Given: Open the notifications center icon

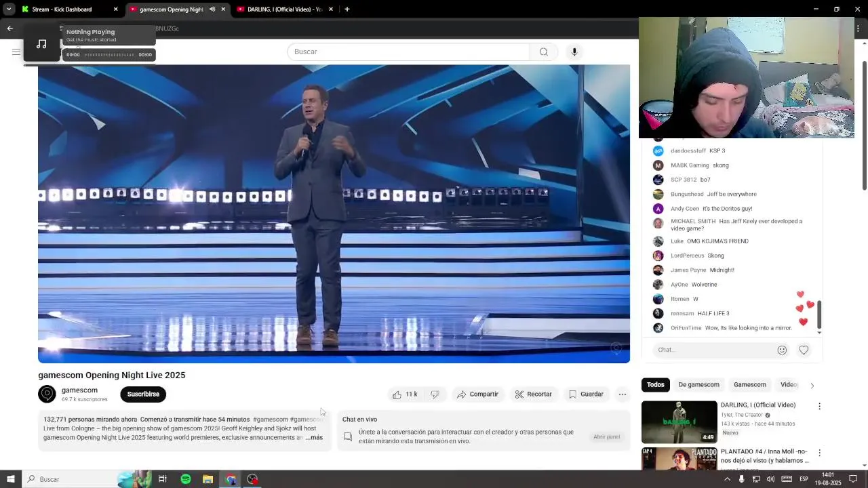Looking at the screenshot, I should [x=853, y=479].
